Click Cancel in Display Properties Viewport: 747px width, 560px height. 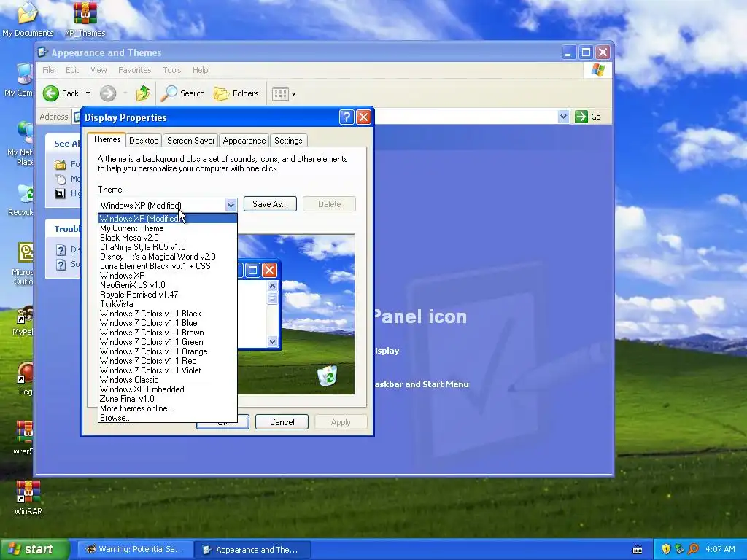point(282,422)
